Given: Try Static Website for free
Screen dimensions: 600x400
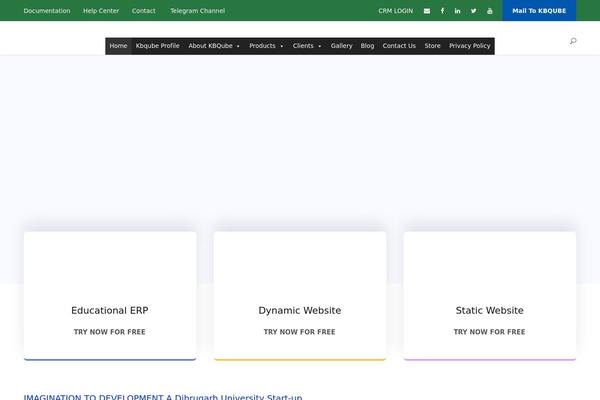Looking at the screenshot, I should coord(489,332).
